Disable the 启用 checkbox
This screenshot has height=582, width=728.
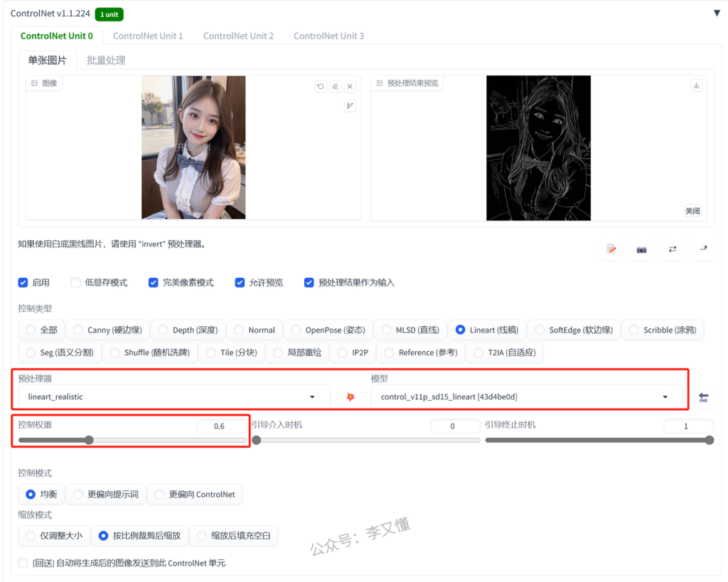click(x=23, y=283)
